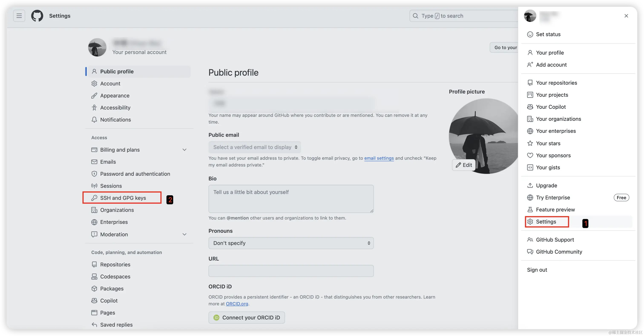Click the Copilot icon in the user menu
The width and height of the screenshot is (644, 336).
point(530,107)
